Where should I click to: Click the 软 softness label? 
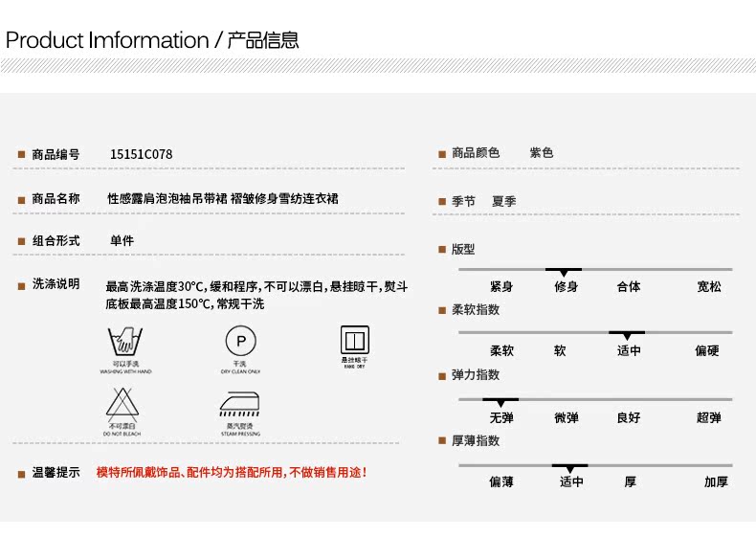(x=560, y=350)
